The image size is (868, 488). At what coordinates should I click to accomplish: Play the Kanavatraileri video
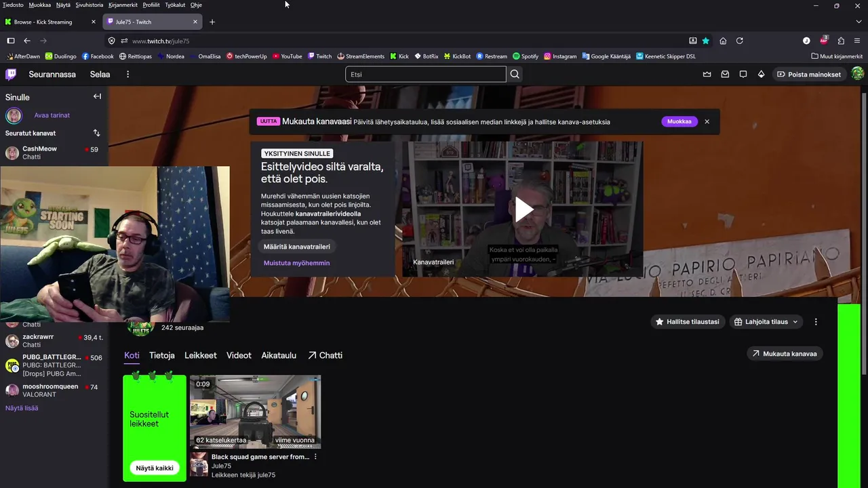pyautogui.click(x=523, y=209)
